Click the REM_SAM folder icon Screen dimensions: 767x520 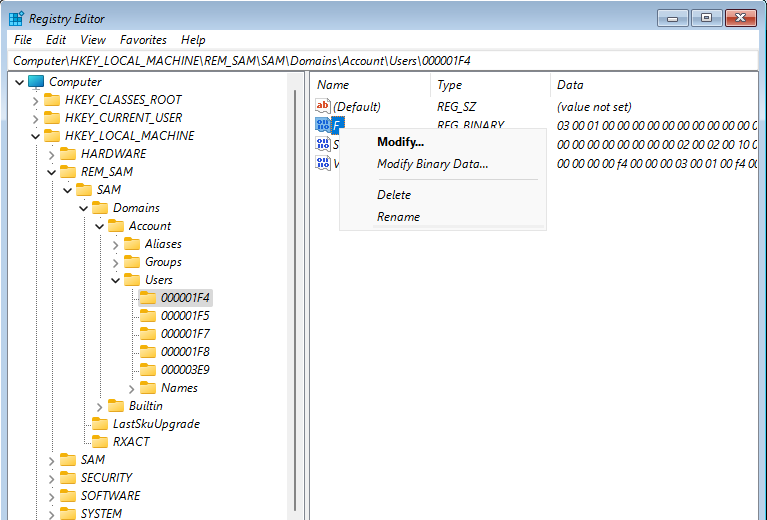click(68, 172)
